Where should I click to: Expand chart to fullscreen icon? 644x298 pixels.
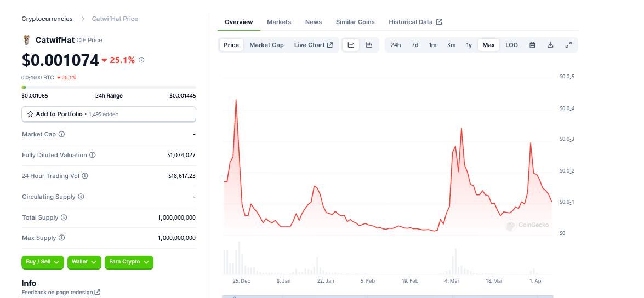pos(568,45)
